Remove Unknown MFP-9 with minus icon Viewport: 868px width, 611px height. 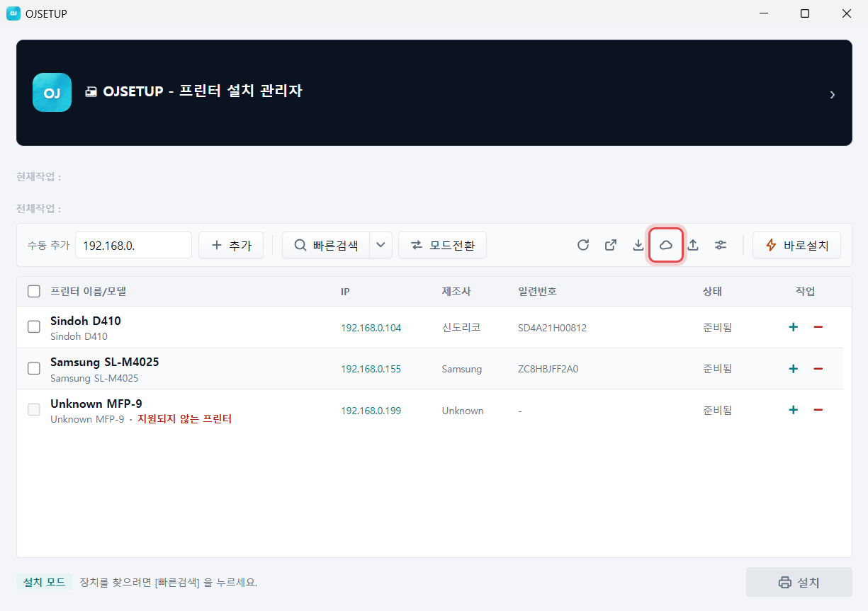(x=818, y=410)
